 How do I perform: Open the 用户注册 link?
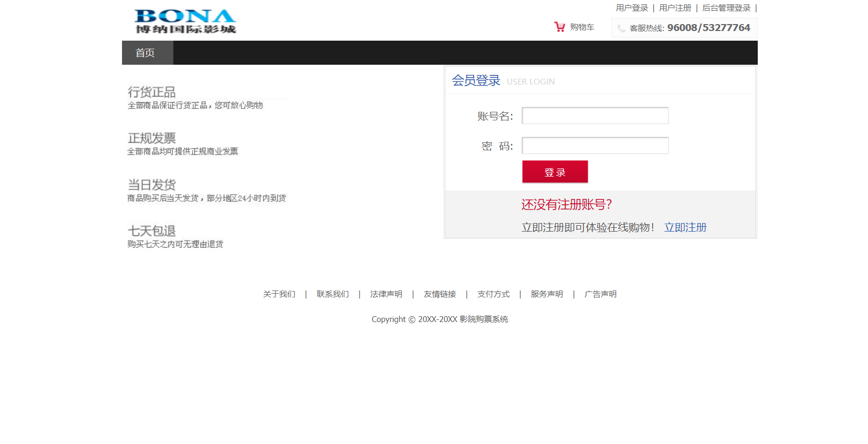click(675, 8)
